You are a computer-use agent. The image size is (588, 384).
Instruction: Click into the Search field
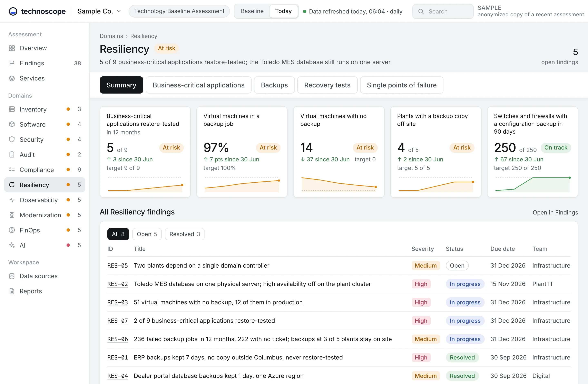443,11
